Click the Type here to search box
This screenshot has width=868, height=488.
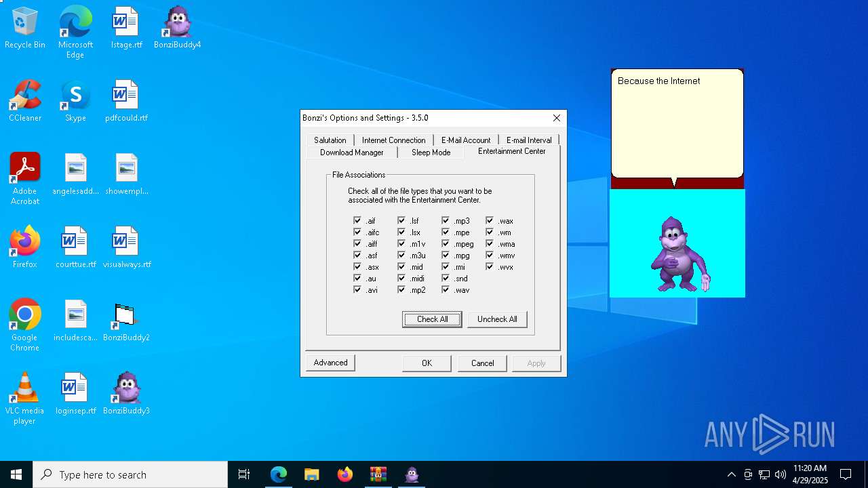tap(130, 474)
